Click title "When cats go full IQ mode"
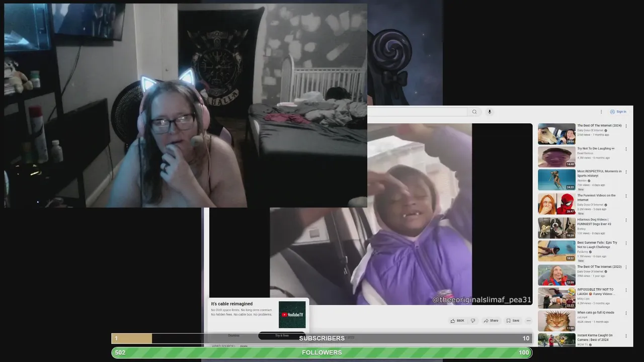644x362 pixels. [x=596, y=313]
